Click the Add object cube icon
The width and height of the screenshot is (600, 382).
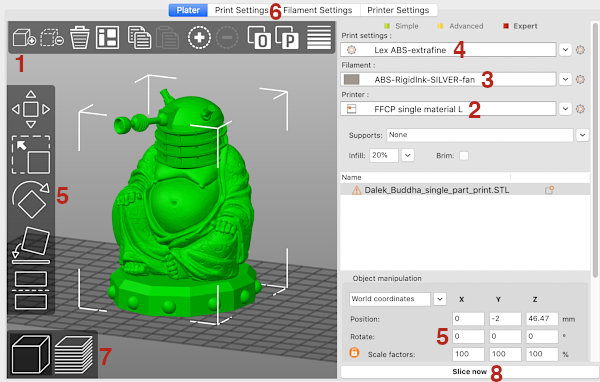(x=24, y=38)
